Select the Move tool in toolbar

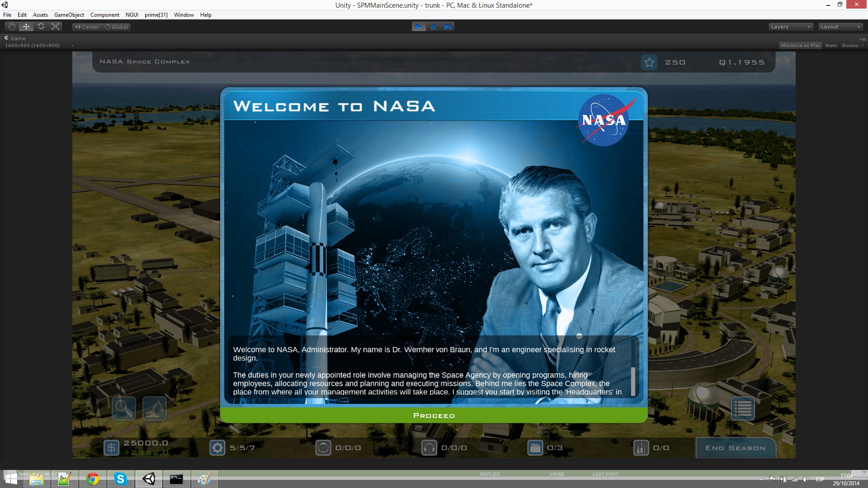pyautogui.click(x=26, y=27)
